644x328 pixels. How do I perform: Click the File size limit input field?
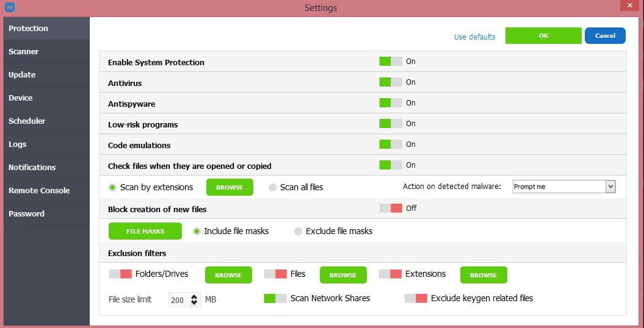point(178,300)
